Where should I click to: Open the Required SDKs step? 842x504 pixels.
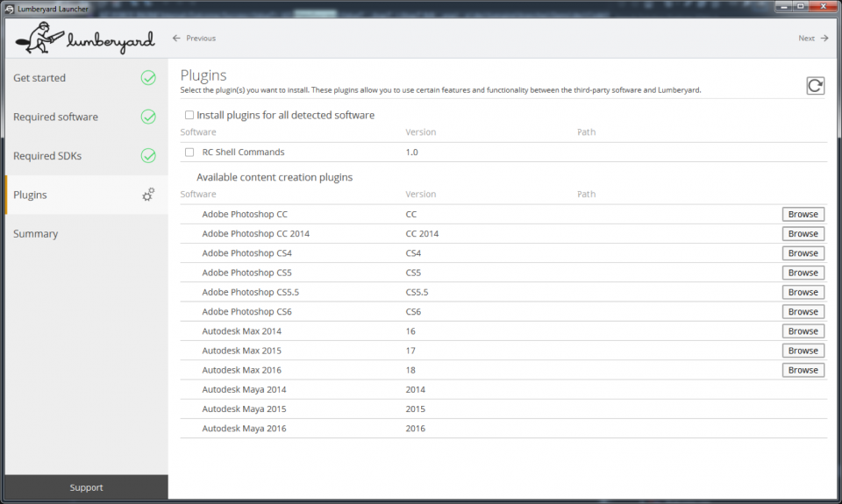coord(87,156)
